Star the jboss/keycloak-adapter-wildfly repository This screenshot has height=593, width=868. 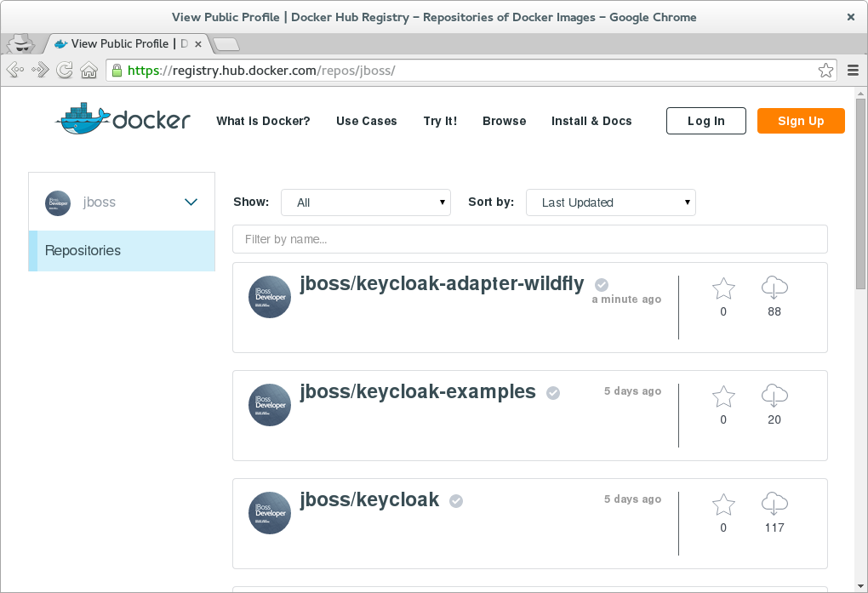point(722,288)
